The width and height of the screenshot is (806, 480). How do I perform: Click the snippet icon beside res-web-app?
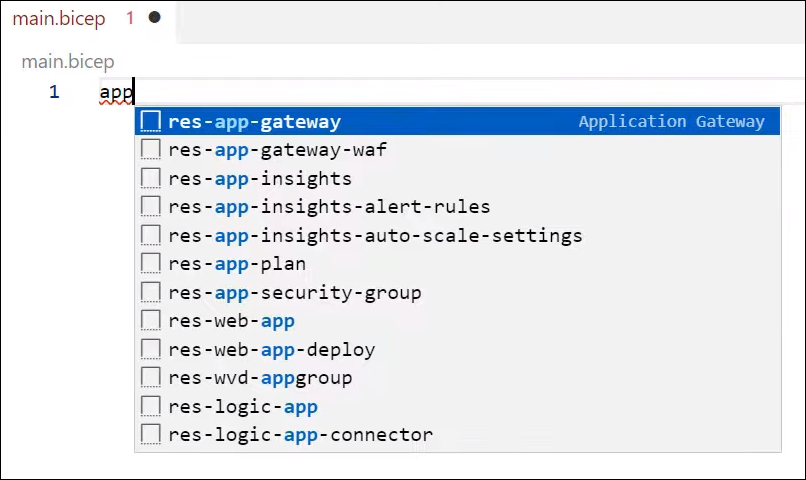tap(151, 321)
